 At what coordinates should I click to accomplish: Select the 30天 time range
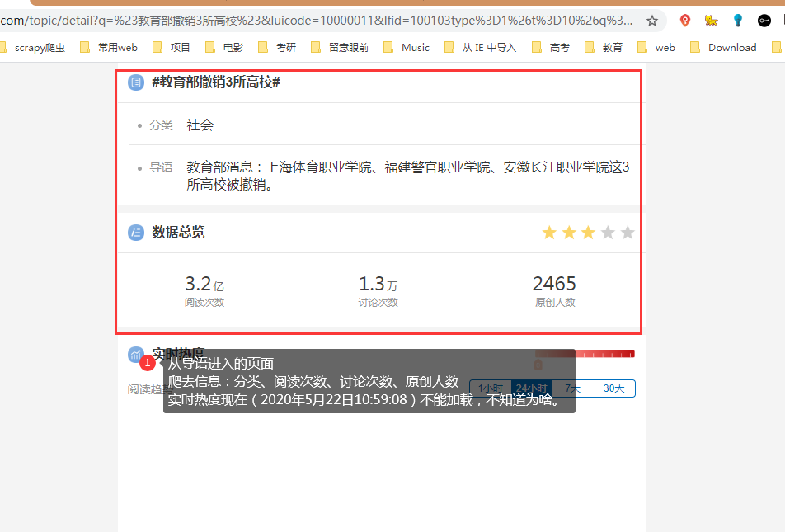tap(616, 388)
